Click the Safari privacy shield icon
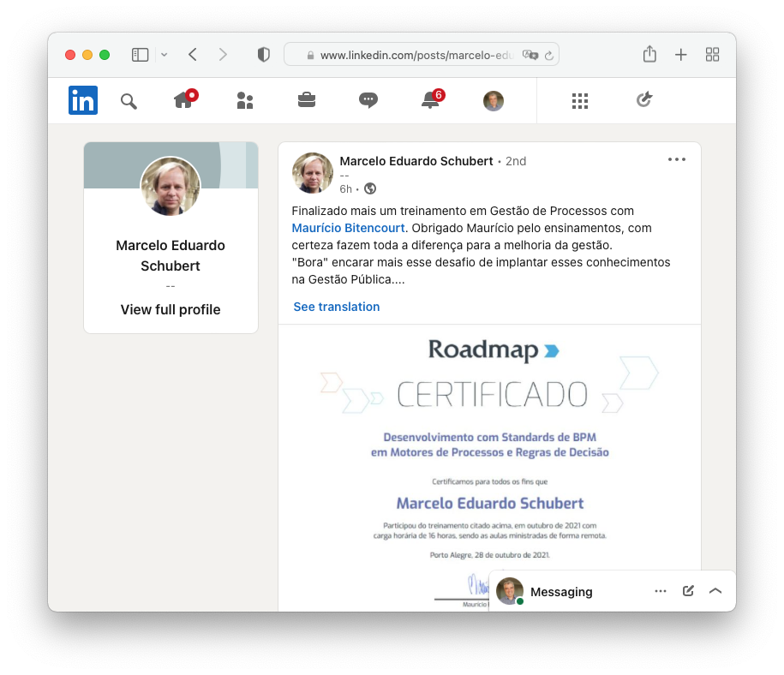This screenshot has height=675, width=784. (264, 55)
